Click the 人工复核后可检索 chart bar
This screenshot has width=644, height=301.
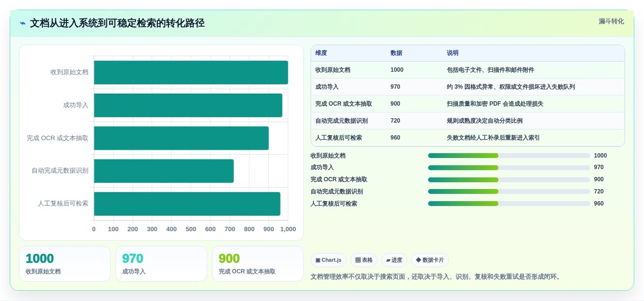click(x=187, y=204)
